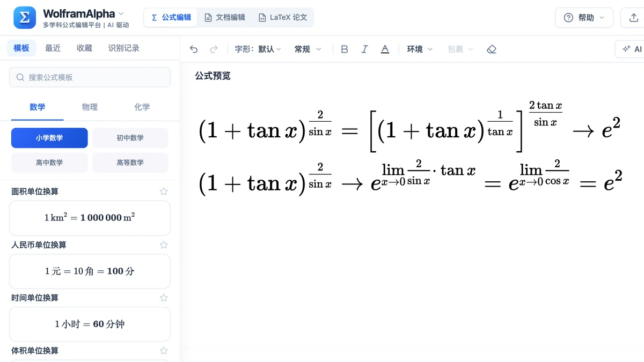
Task: Switch to the 文档编辑 tab
Action: [x=224, y=18]
